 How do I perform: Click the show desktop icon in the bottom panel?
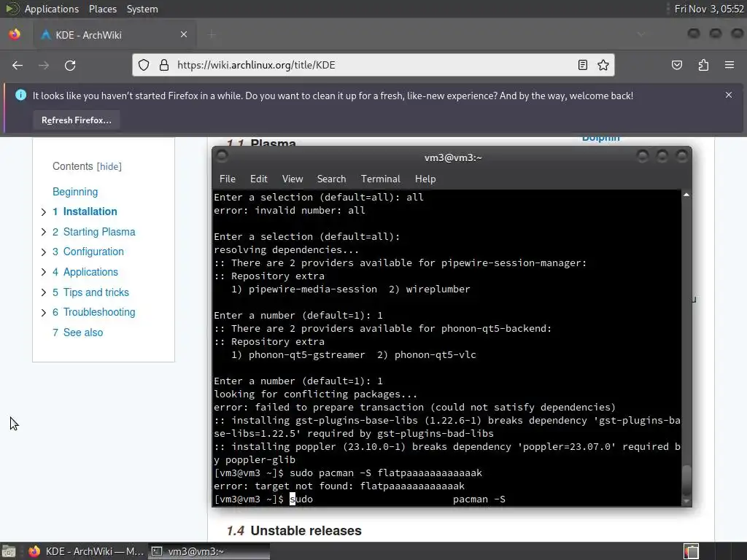pos(9,551)
